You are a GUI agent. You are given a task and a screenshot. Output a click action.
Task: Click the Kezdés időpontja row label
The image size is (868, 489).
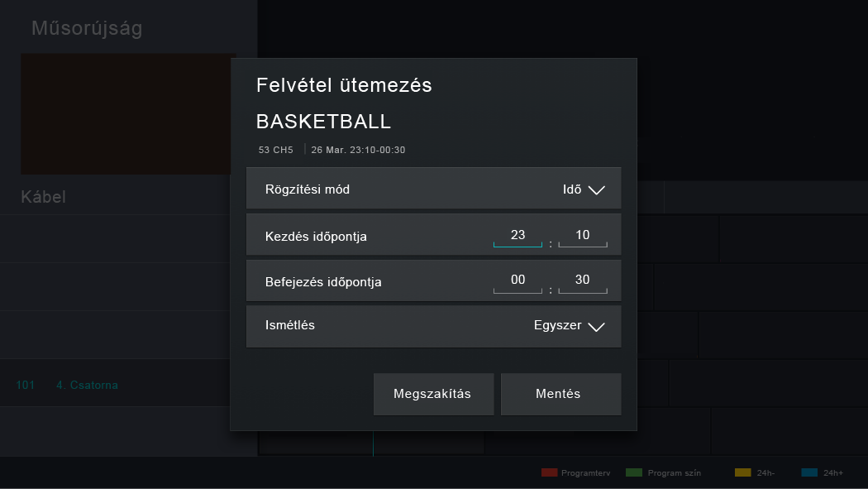coord(316,237)
